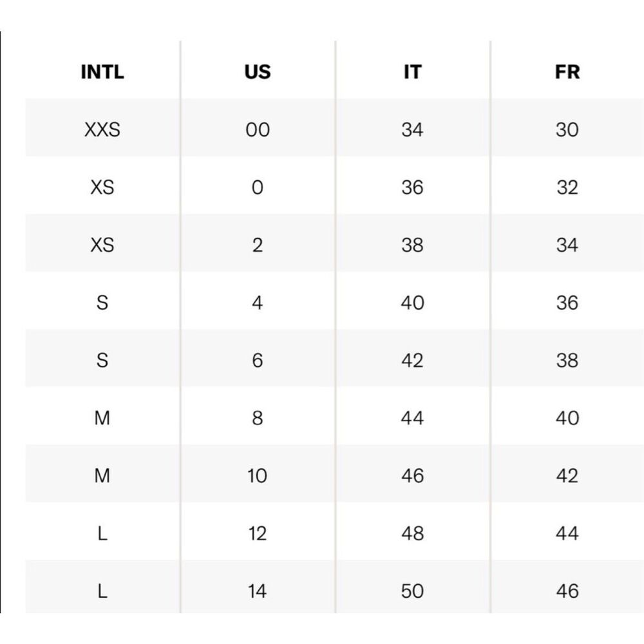
Task: Select US size 8 cell
Action: coord(258,418)
